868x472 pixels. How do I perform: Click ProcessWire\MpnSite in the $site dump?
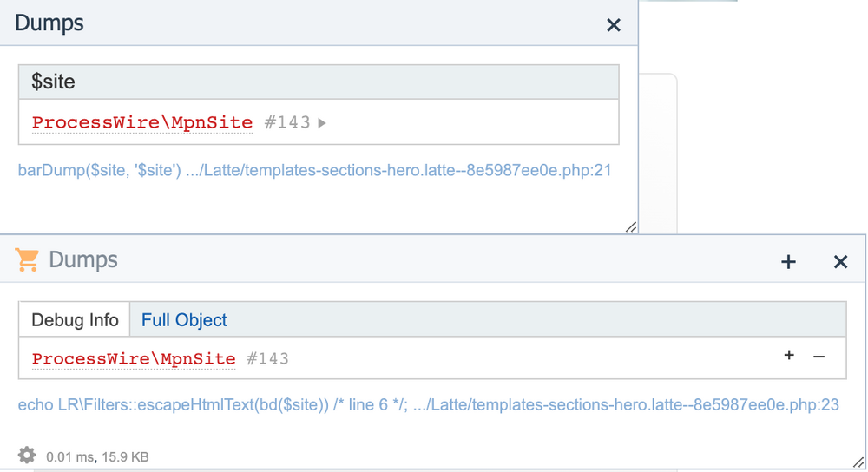tap(142, 122)
